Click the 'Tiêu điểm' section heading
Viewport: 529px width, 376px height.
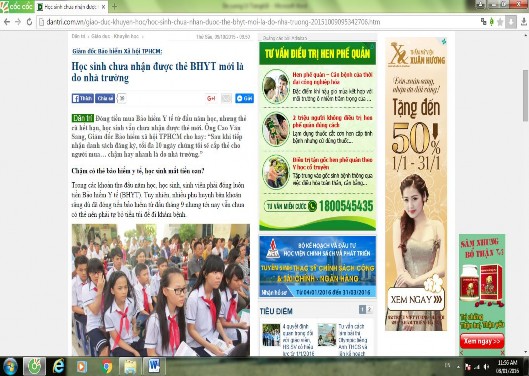pos(276,311)
